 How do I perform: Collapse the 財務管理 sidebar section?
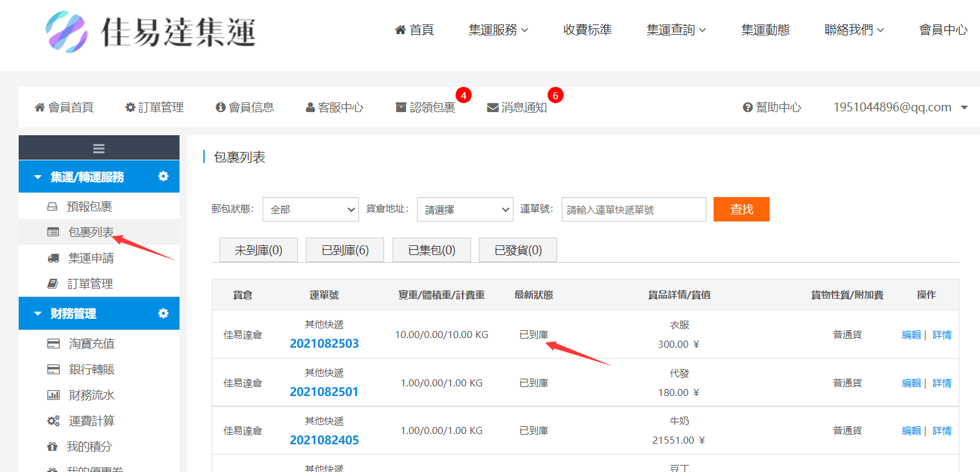point(37,314)
